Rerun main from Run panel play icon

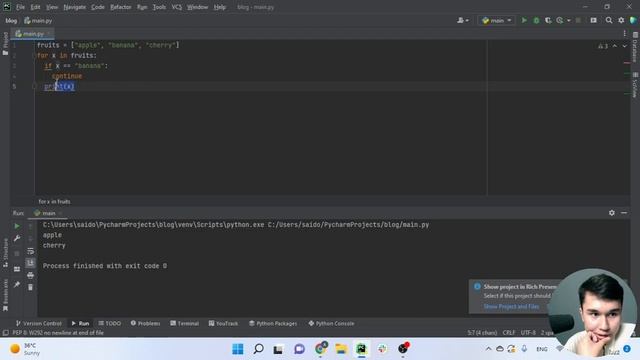tap(17, 226)
